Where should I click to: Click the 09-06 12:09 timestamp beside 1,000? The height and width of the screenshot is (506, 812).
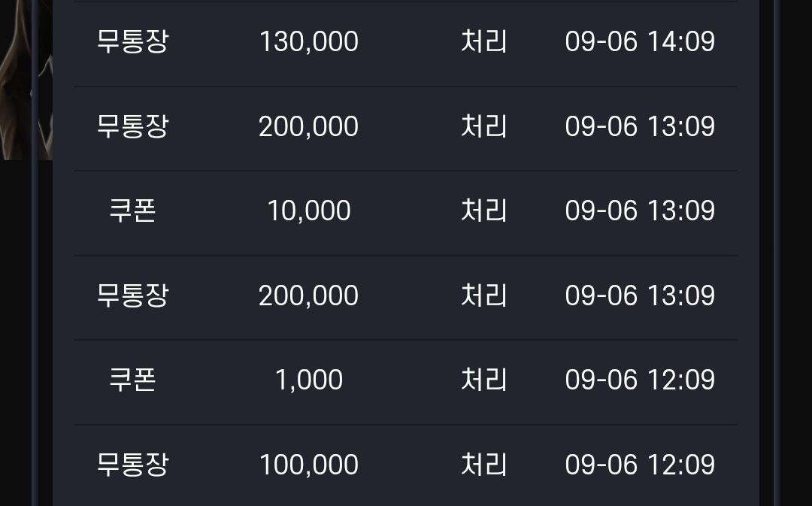(640, 380)
